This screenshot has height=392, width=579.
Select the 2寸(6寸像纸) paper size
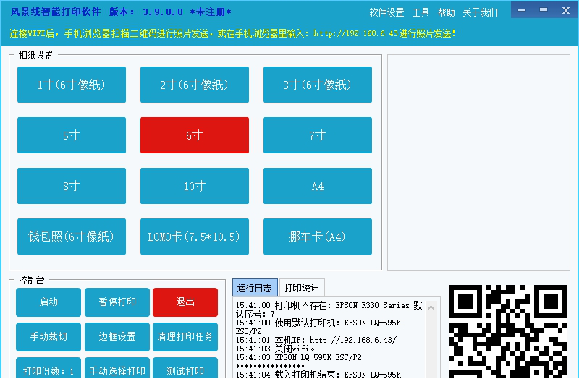coord(194,85)
